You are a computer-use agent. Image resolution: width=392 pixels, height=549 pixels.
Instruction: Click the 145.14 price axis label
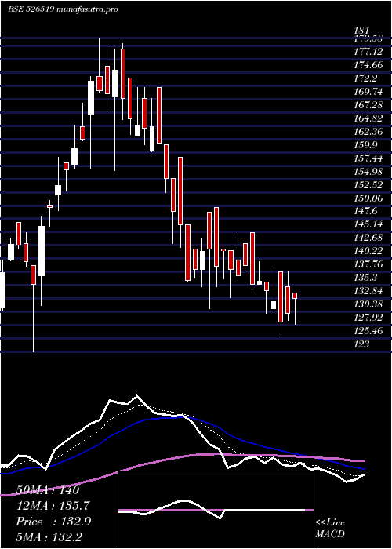[368, 224]
